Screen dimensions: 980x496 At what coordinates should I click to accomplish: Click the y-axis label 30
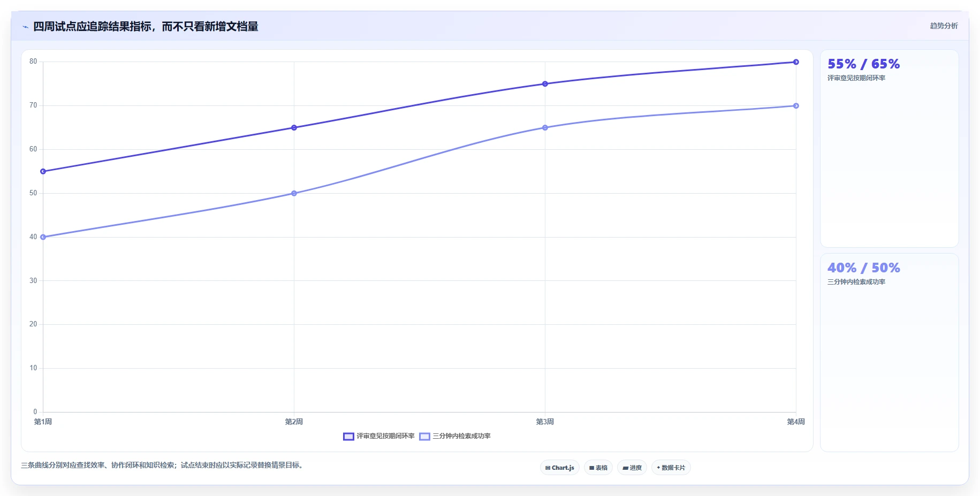coord(33,281)
